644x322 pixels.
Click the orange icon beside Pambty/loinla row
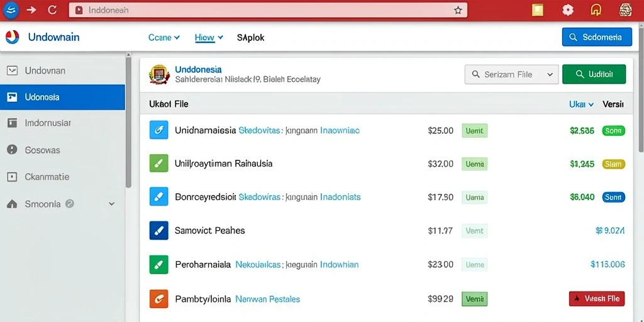click(158, 299)
